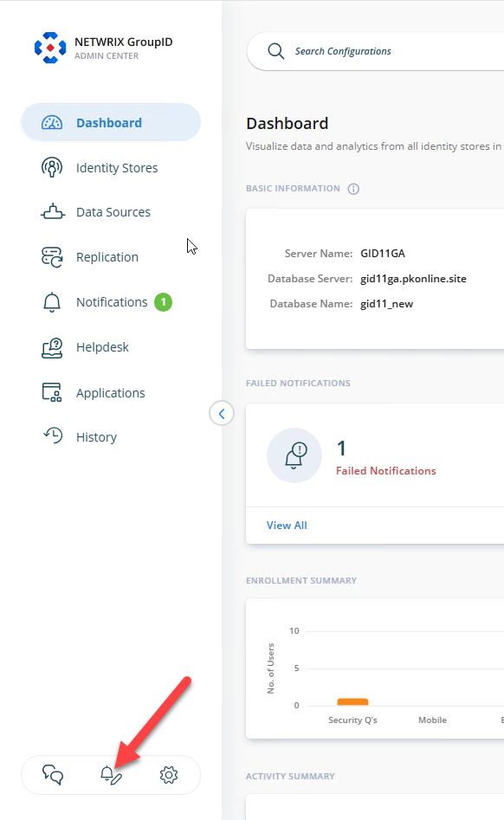View the History section

point(98,436)
